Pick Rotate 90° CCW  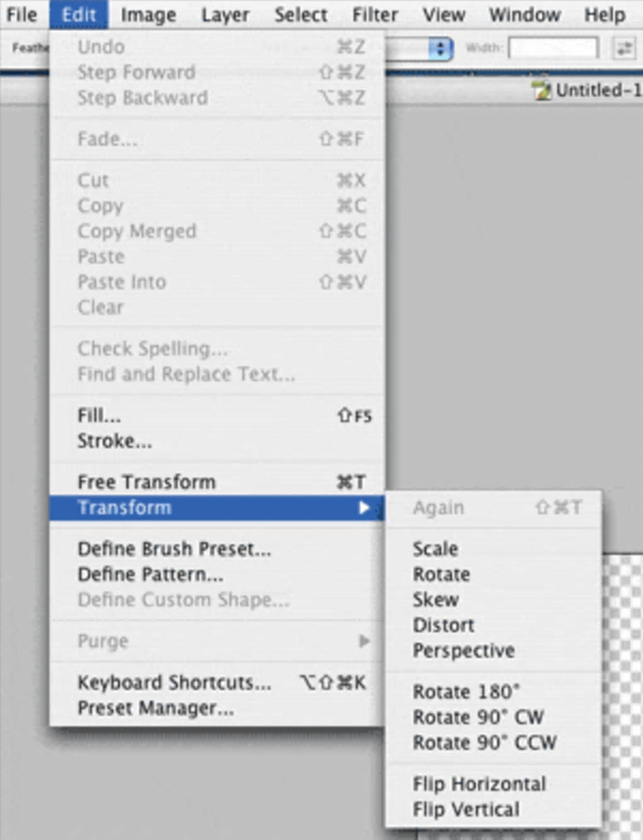click(x=484, y=742)
